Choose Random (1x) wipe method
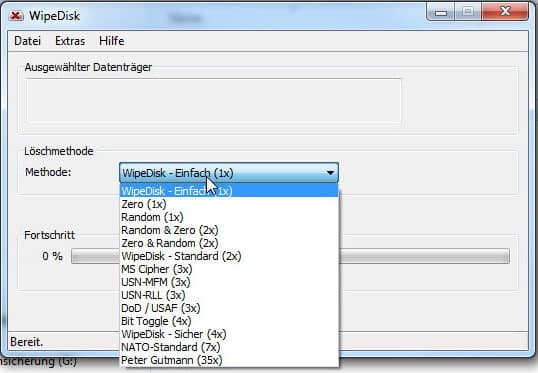 (x=229, y=217)
